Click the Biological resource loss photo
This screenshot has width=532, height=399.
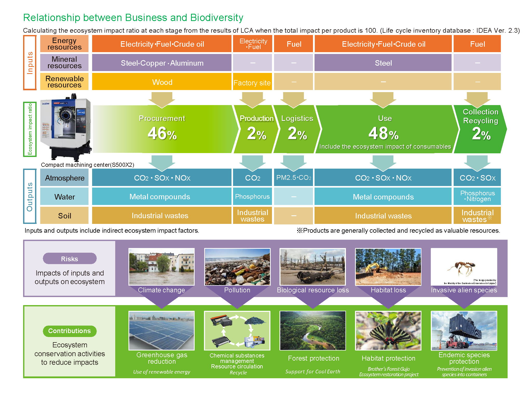click(x=313, y=267)
